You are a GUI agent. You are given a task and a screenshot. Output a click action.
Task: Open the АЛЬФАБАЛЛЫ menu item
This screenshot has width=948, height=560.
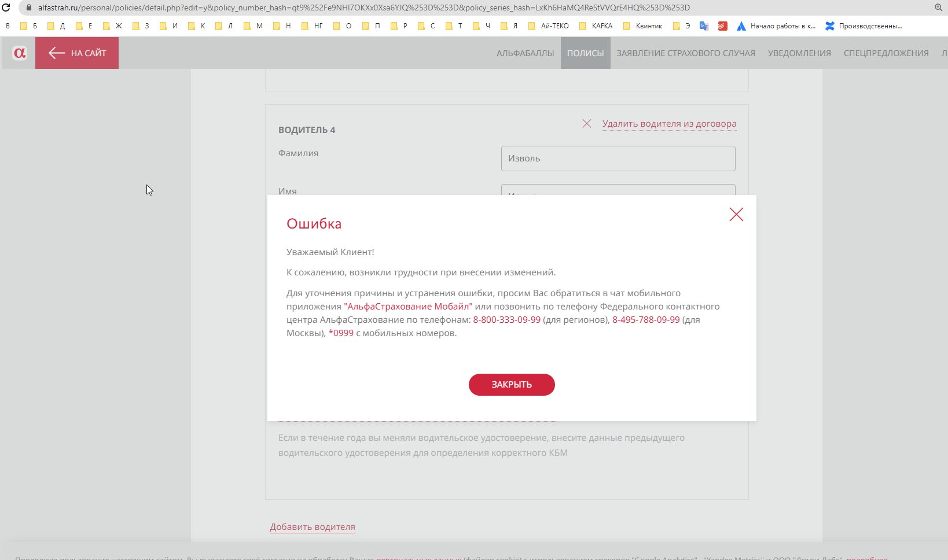click(x=525, y=53)
